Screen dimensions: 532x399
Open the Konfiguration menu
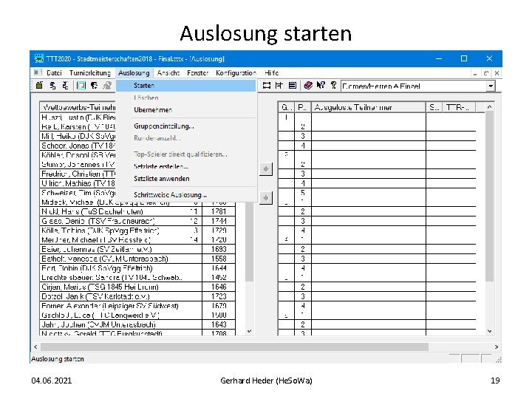click(236, 73)
